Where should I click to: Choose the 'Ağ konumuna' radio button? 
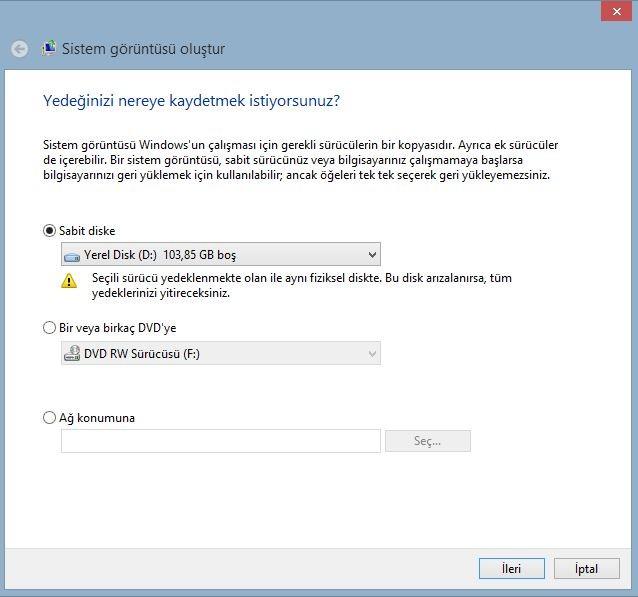coord(49,418)
